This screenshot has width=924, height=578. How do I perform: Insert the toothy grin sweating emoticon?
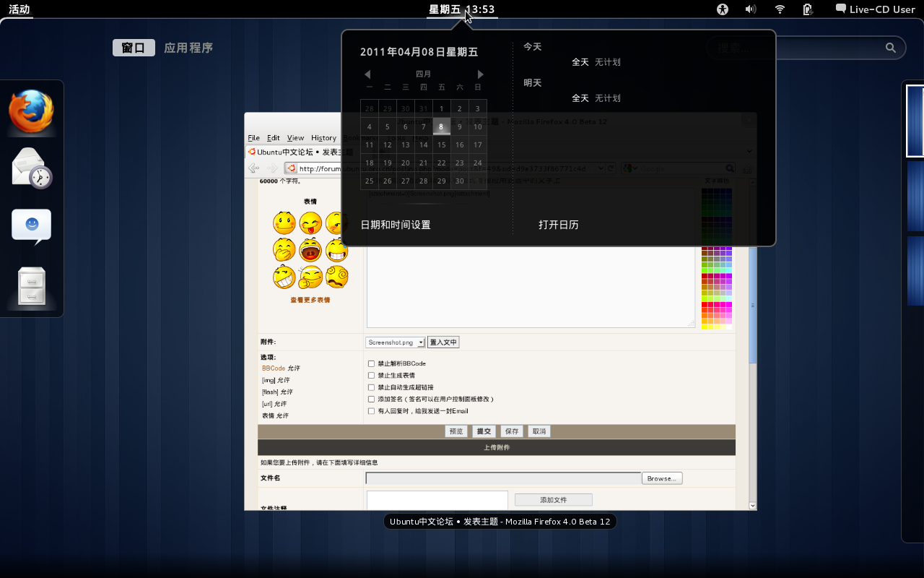point(337,250)
